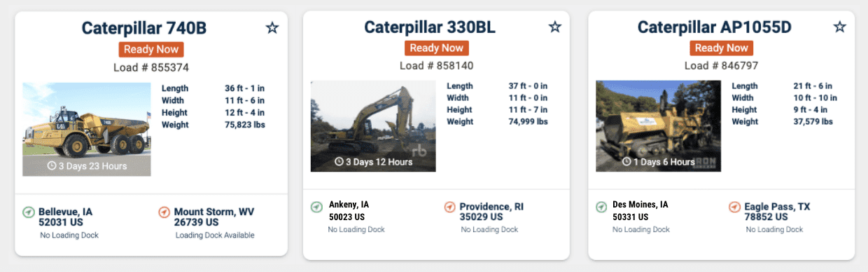Screen dimensions: 868x272
Task: Click the green origin icon beside Ankeny, IA
Action: (x=317, y=207)
